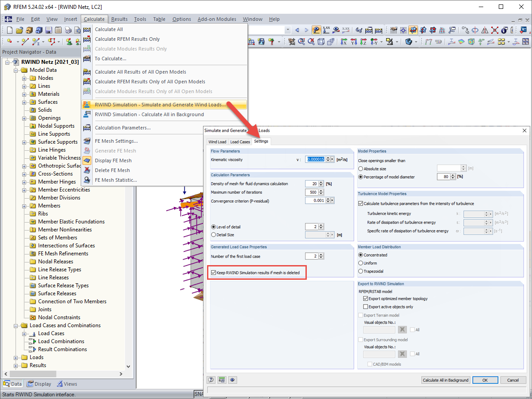Click the units 0.00 icon in dialog footer

click(222, 380)
